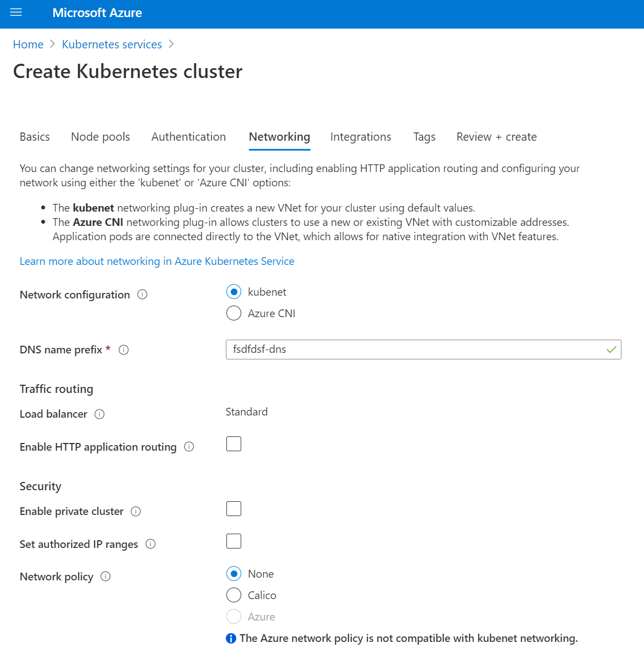Open the AKS networking Learn more link

(157, 261)
